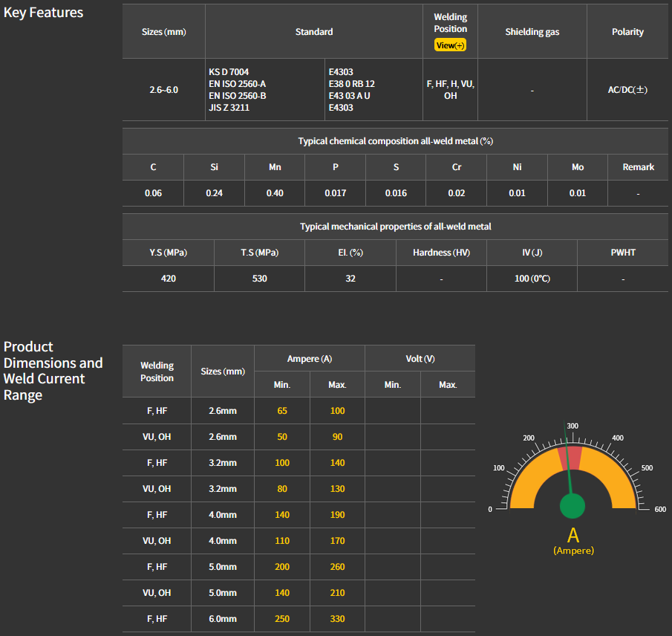The height and width of the screenshot is (636, 672).
Task: Click the 'Polarity' column header
Action: point(627,32)
